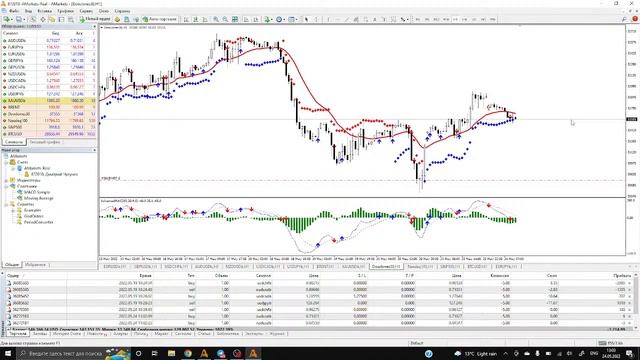Open the Справка menu

pyautogui.click(x=122, y=11)
